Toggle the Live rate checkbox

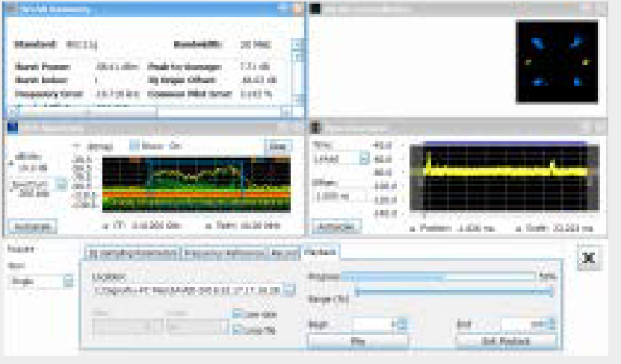pyautogui.click(x=237, y=314)
